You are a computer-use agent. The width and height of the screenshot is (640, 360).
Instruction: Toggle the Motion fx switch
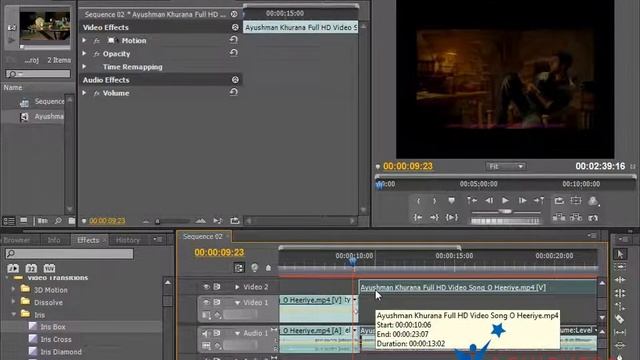[97, 41]
